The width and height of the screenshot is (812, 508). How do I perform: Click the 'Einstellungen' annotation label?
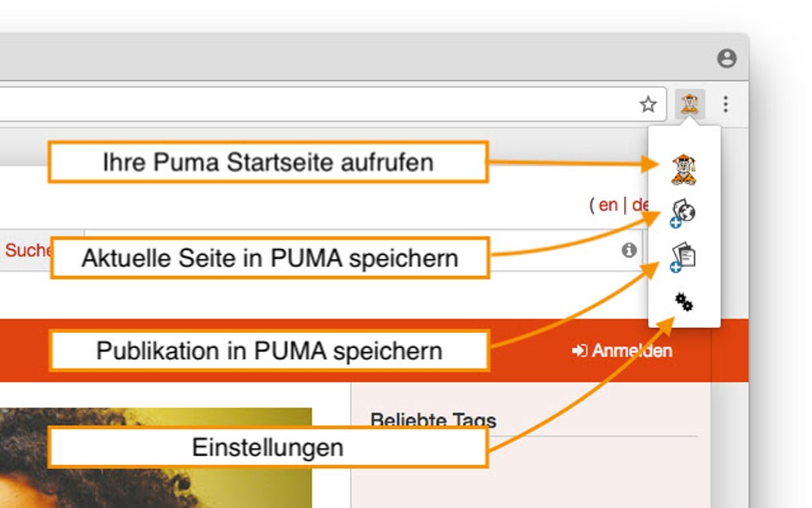tap(267, 447)
